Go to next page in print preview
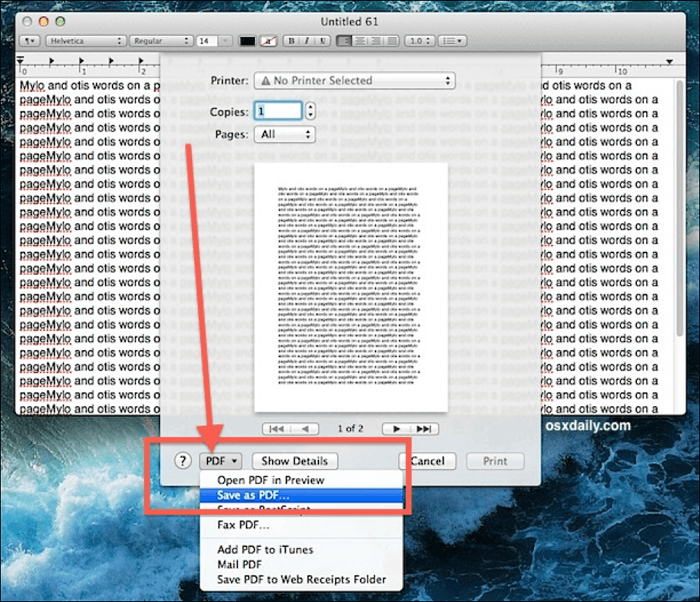The width and height of the screenshot is (700, 602). pyautogui.click(x=394, y=429)
